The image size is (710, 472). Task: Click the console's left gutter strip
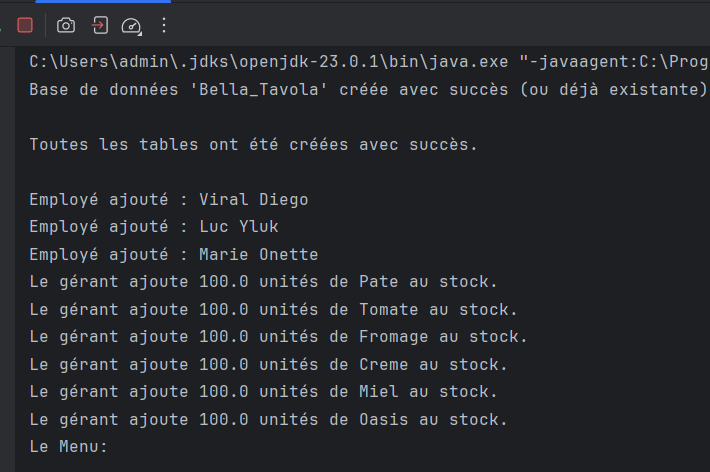pos(7,259)
